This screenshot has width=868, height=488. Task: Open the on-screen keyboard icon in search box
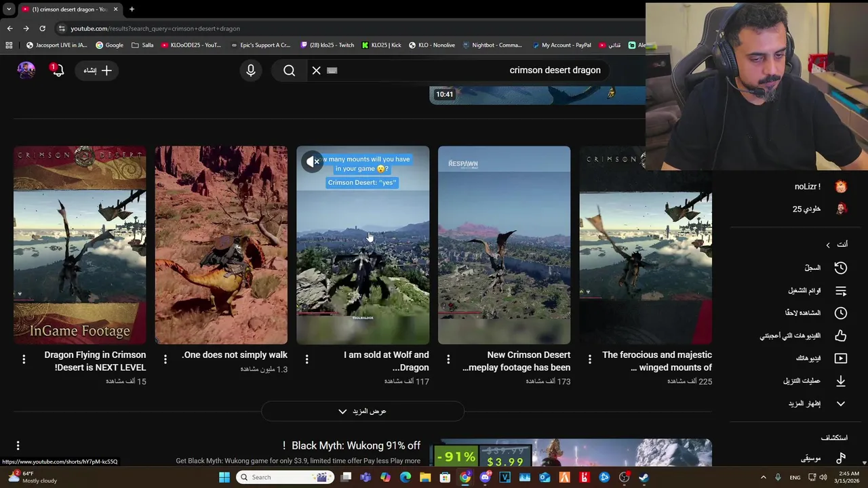(x=332, y=70)
